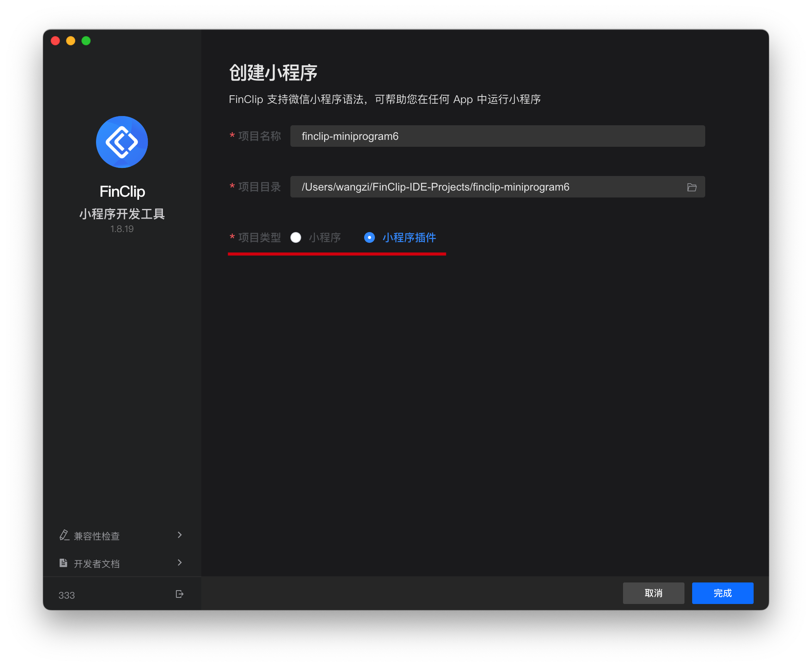Click the developer docs document icon
812x667 pixels.
pyautogui.click(x=63, y=563)
